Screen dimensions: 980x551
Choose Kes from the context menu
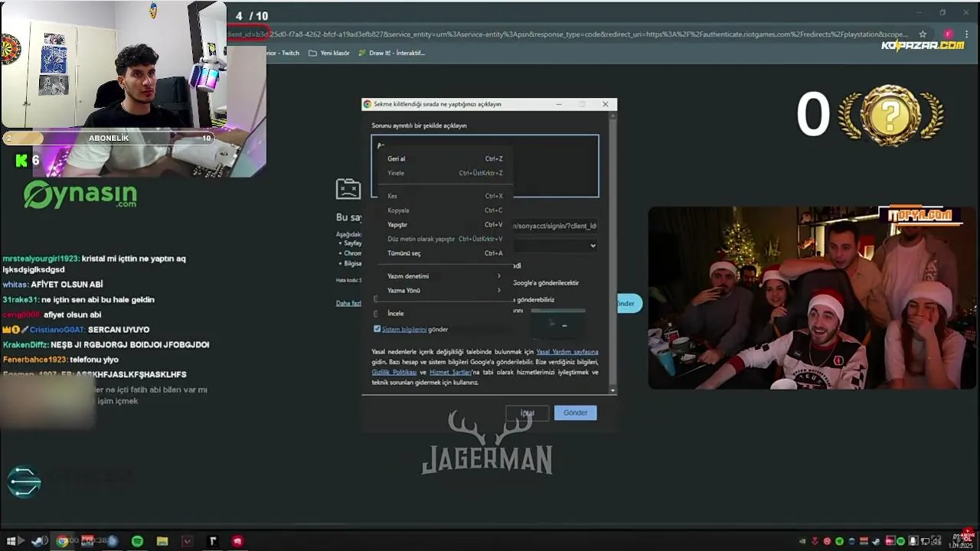(x=444, y=196)
